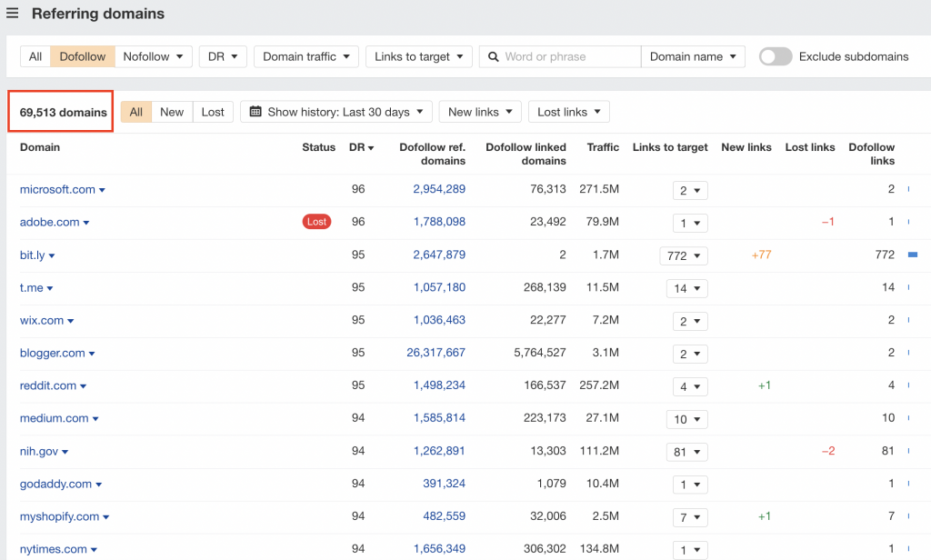Open the medium.com domain link
931x560 pixels.
point(54,418)
